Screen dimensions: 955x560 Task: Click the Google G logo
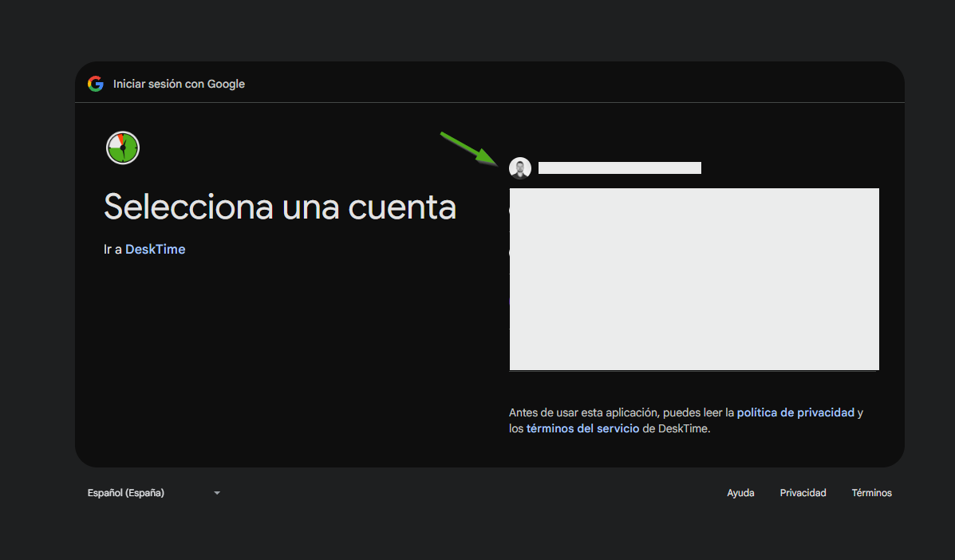pos(96,84)
